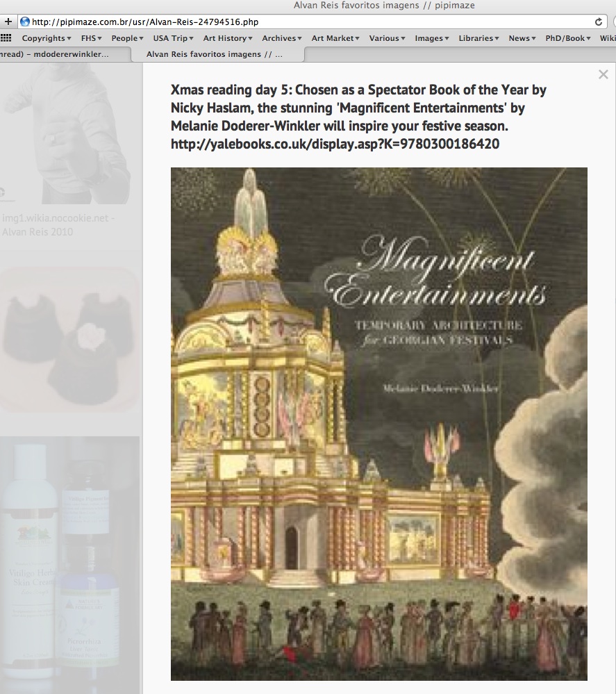Expand the Art History bookmarks folder
This screenshot has width=616, height=694.
pos(228,38)
